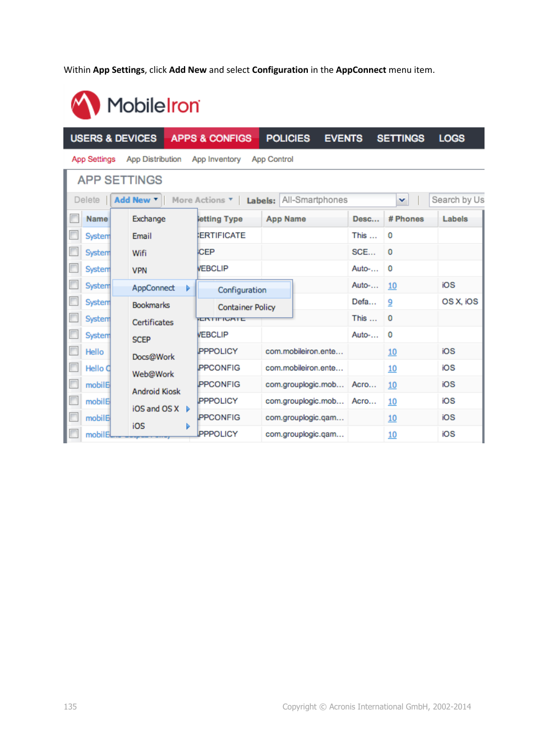Sort by Setting Type column header
This screenshot has width=535, height=756.
coord(229,219)
